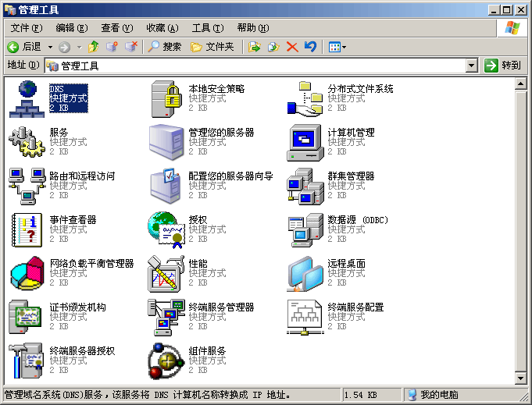Click the Up folder toolbar icon
532x405 pixels.
click(x=94, y=47)
